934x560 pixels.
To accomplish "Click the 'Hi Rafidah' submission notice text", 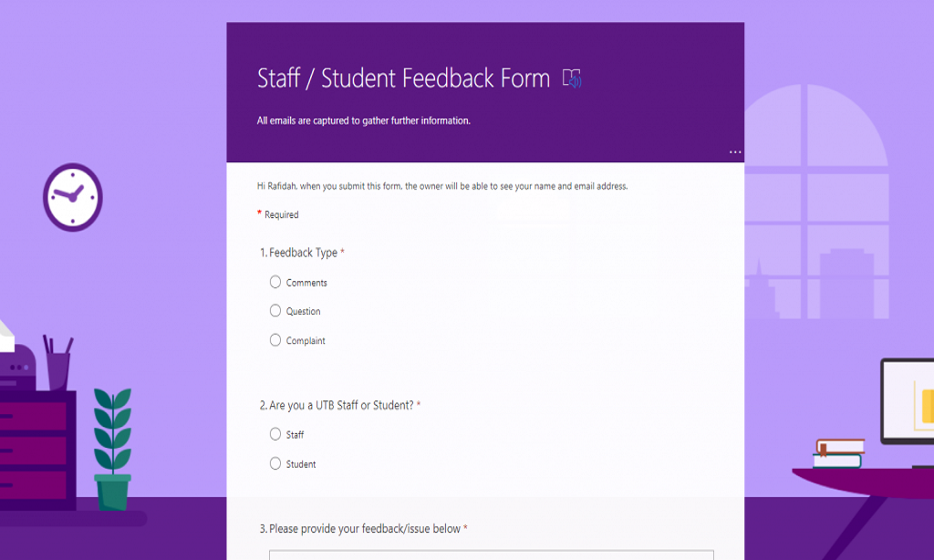I will 442,186.
